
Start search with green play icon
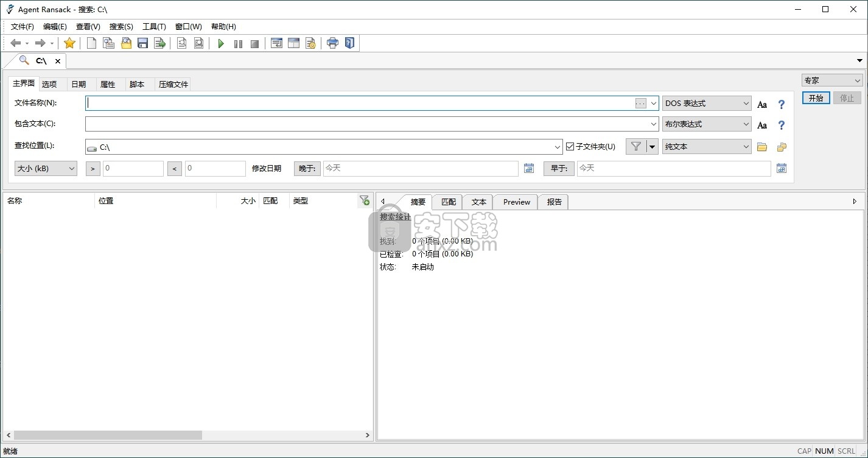click(x=221, y=43)
